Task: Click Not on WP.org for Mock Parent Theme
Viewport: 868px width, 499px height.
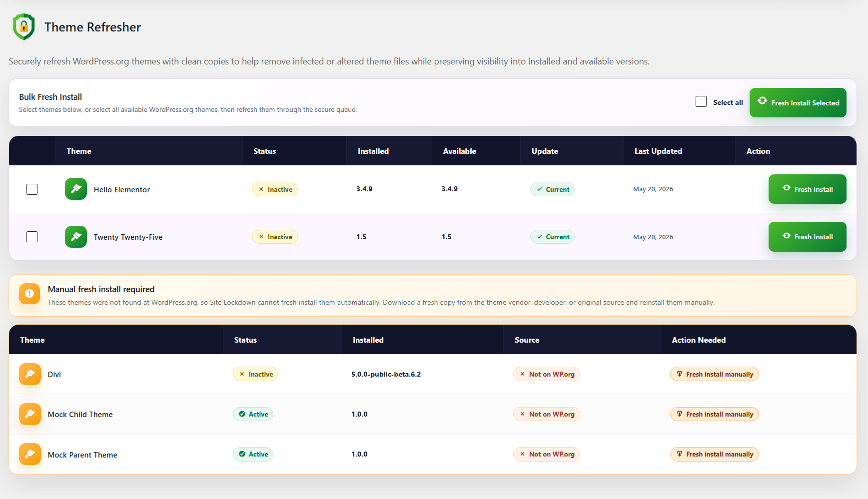Action: [x=547, y=454]
